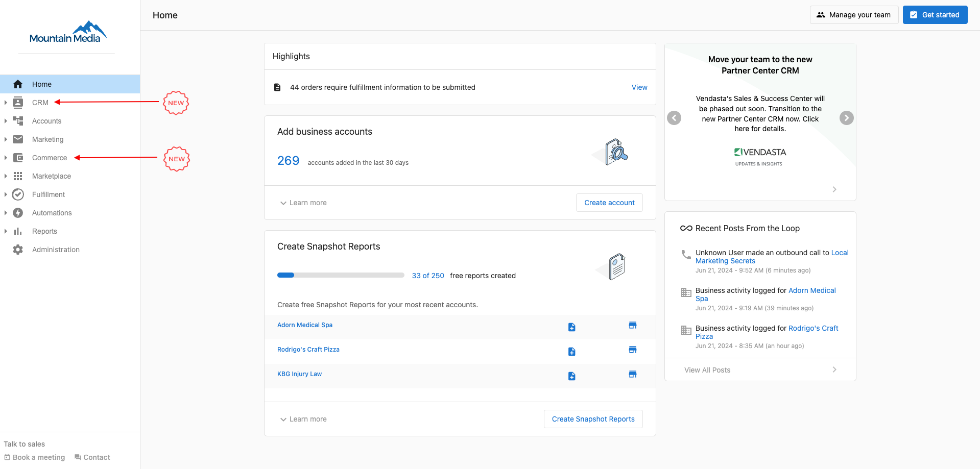Click the 269 accounts added count
980x469 pixels.
[288, 161]
